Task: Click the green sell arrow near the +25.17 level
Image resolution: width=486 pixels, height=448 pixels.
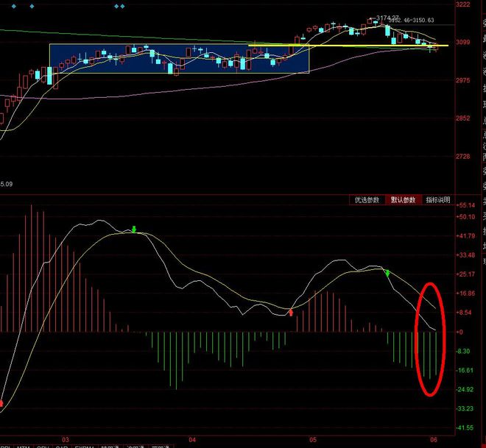Action: (x=387, y=273)
